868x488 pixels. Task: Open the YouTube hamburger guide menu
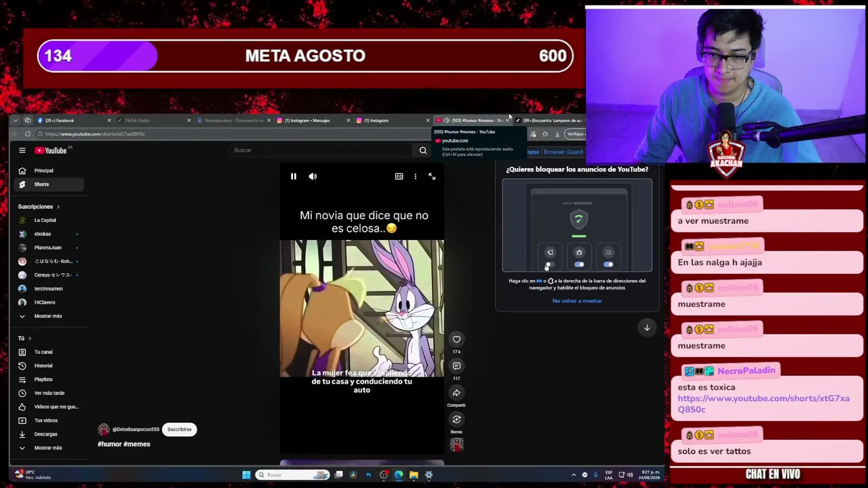[x=22, y=150]
